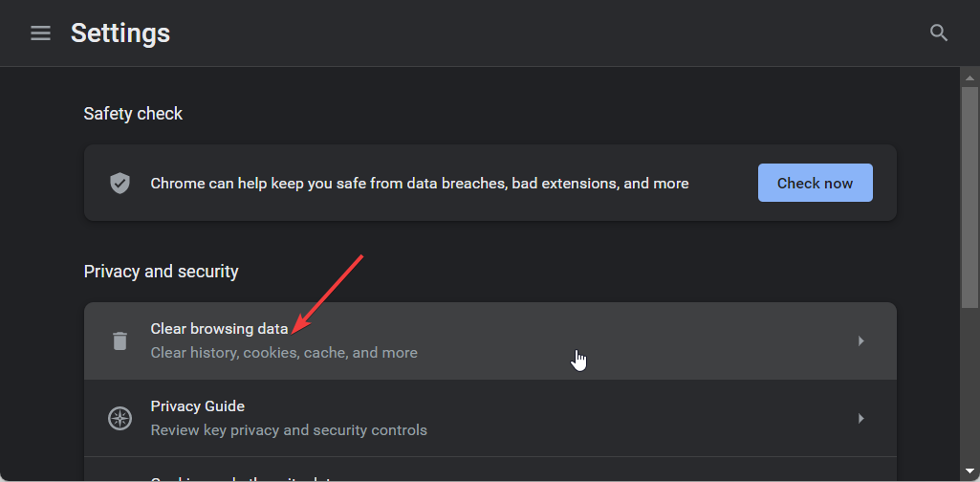
Task: Click the Safety check heading
Action: click(x=133, y=114)
